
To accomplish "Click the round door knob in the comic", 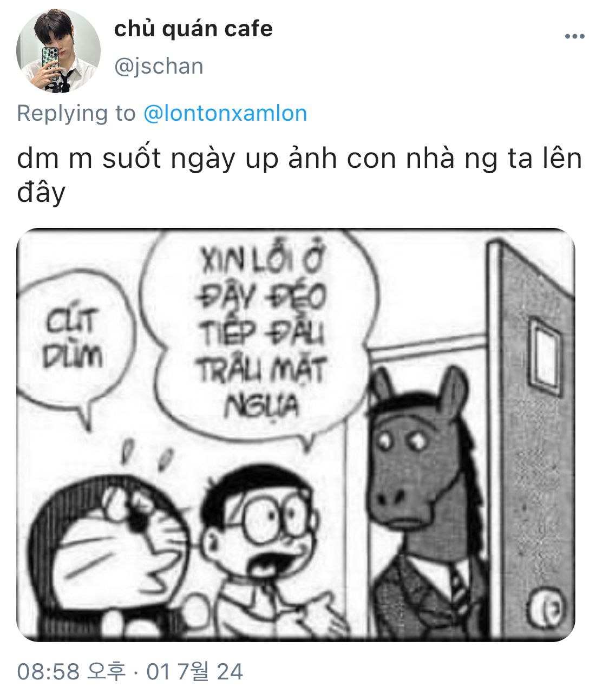I will click(546, 604).
